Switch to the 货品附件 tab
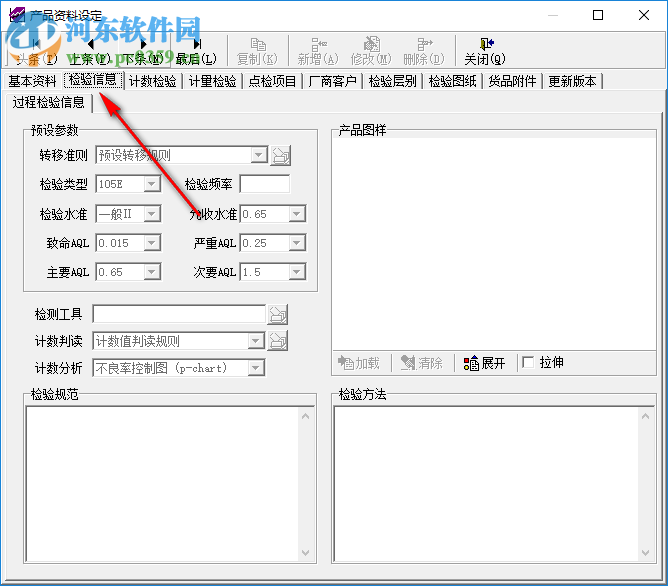The image size is (668, 586). (513, 81)
